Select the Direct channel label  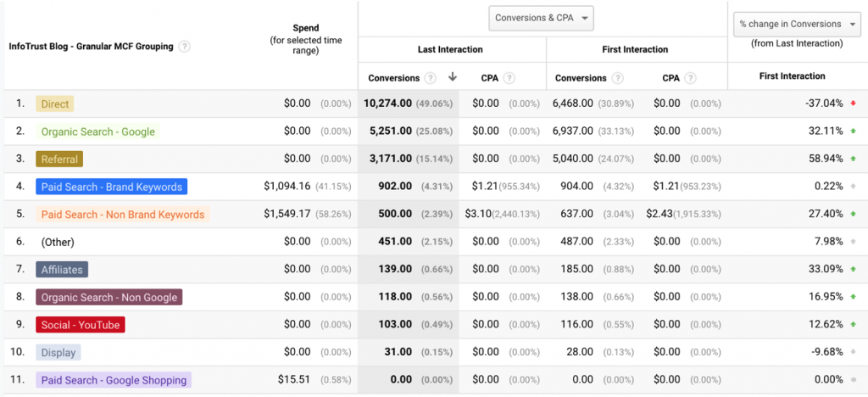(55, 104)
